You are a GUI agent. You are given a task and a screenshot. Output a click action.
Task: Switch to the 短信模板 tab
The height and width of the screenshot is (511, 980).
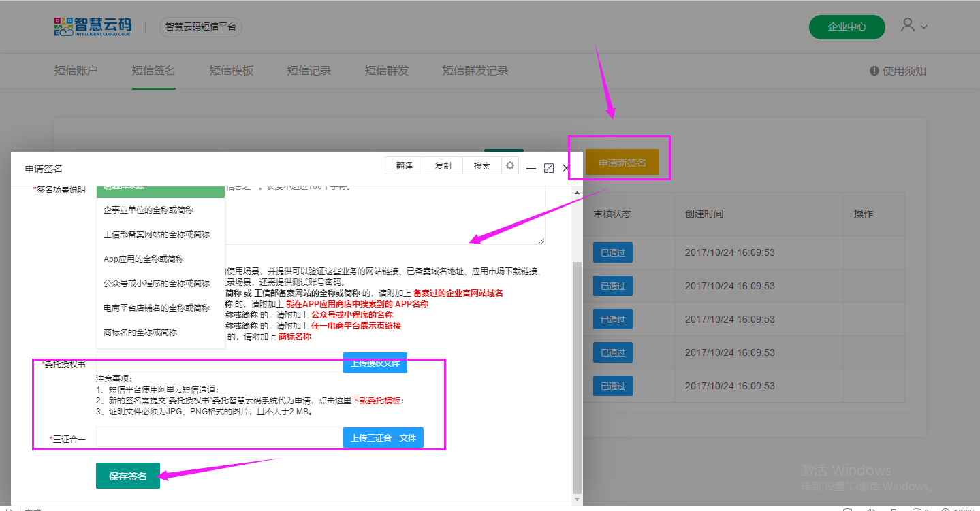click(231, 71)
